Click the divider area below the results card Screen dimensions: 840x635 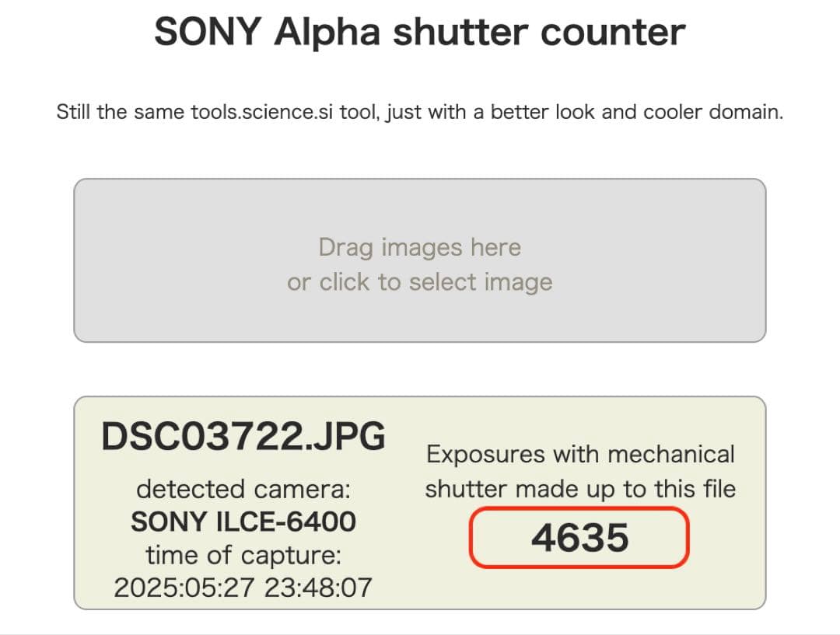(420, 626)
